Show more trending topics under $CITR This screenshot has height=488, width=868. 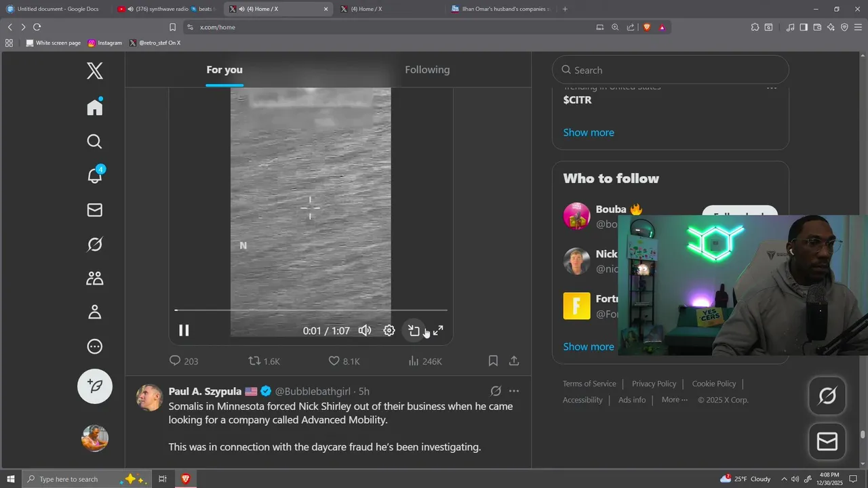pyautogui.click(x=589, y=132)
